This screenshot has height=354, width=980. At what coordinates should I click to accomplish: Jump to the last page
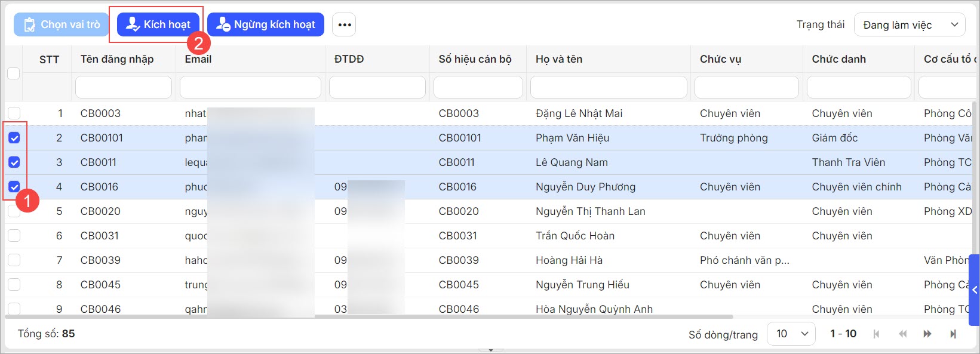click(x=953, y=334)
